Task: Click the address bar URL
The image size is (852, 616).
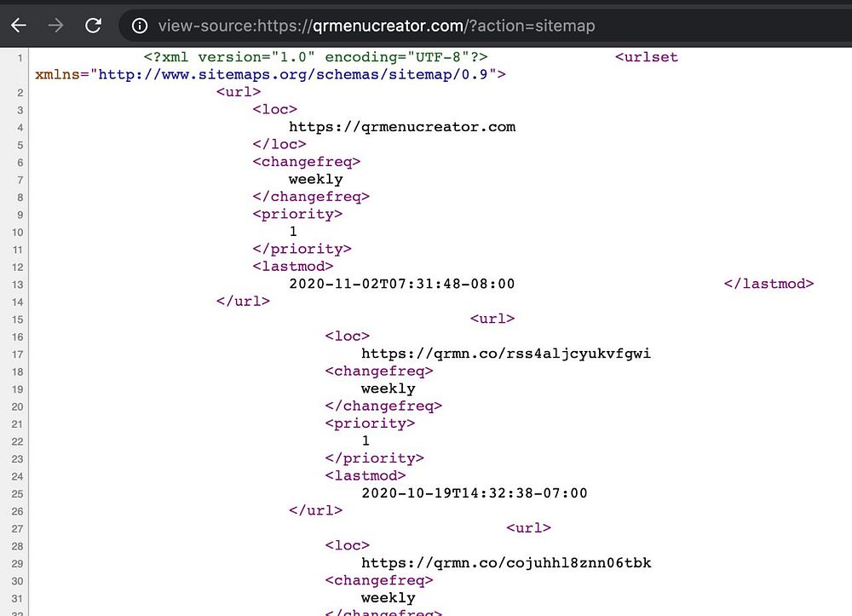Action: click(377, 26)
